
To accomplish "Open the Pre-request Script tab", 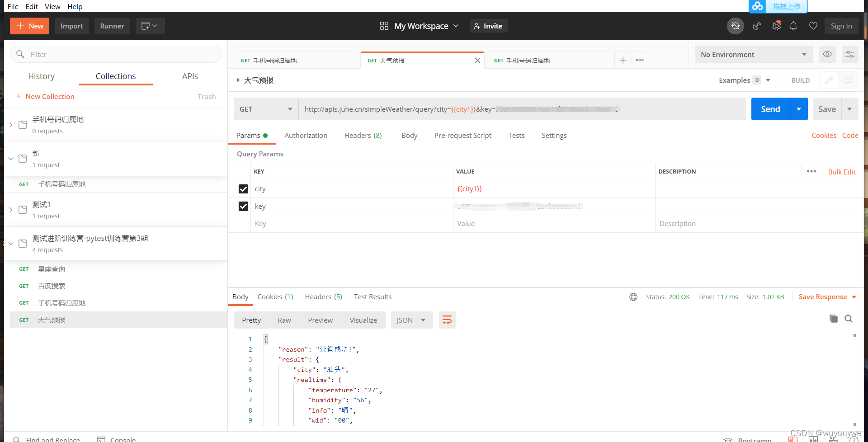I will 462,136.
